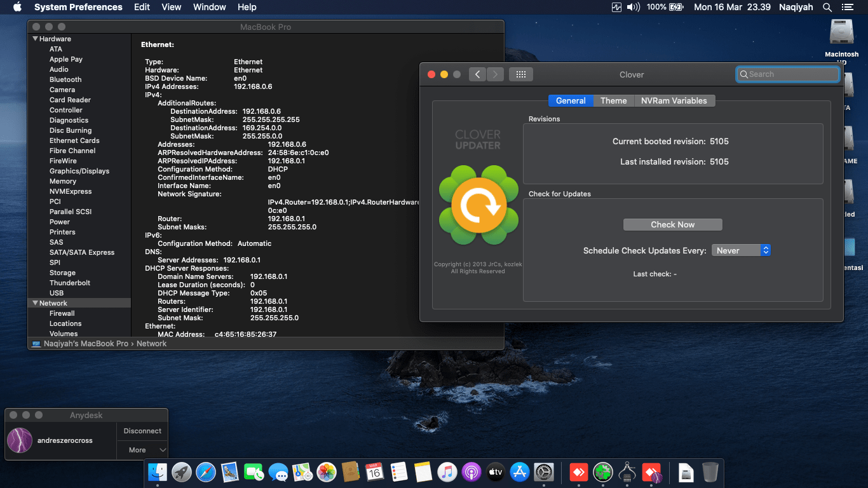868x488 pixels.
Task: Select Firewall under Network
Action: 62,313
